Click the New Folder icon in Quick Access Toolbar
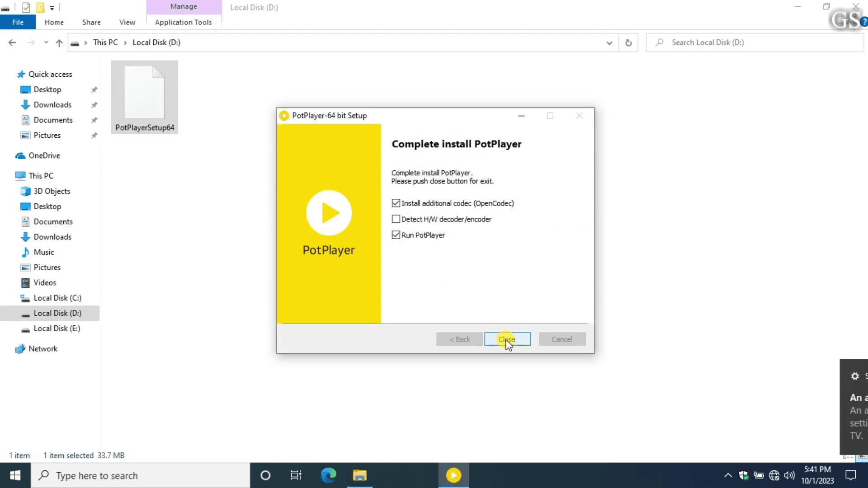The image size is (868, 488). [40, 7]
